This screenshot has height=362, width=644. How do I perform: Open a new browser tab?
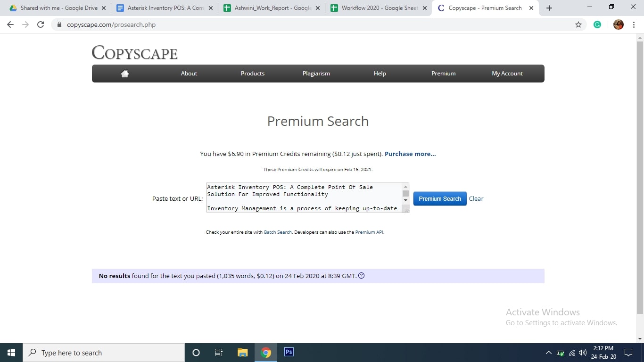549,8
